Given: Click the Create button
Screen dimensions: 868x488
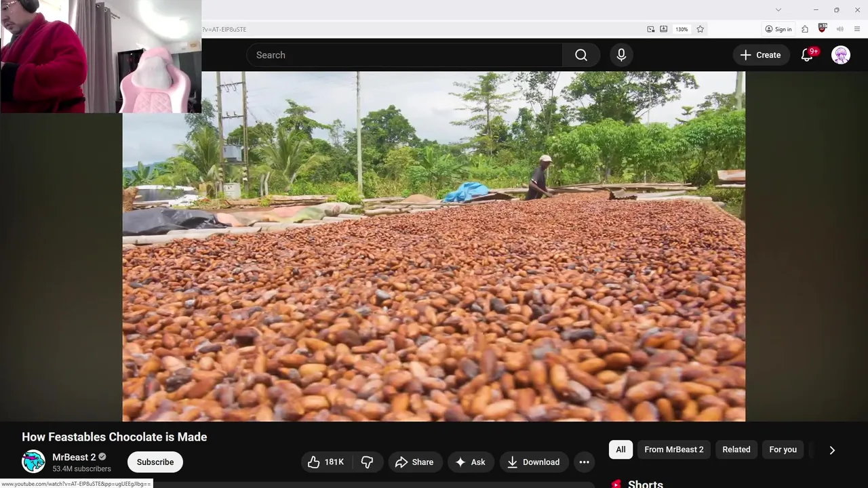Looking at the screenshot, I should tap(761, 55).
